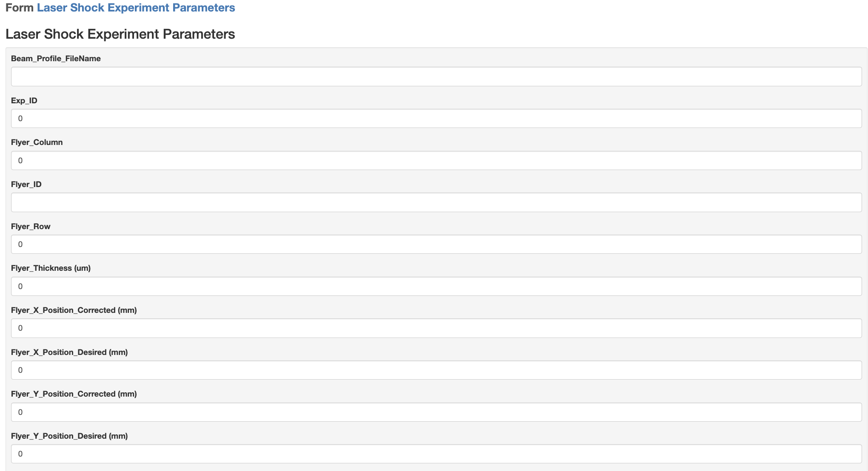Click the empty Flyer_ID text box
Image resolution: width=868 pixels, height=471 pixels.
click(436, 202)
